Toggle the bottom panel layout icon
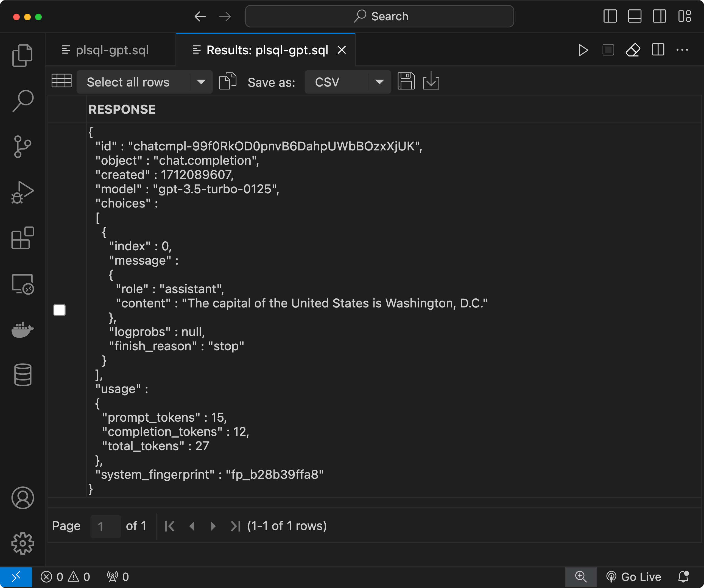Viewport: 704px width, 588px height. pyautogui.click(x=635, y=16)
